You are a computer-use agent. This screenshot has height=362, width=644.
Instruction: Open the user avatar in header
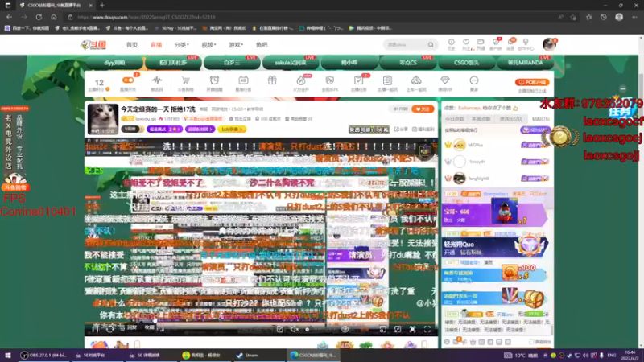coord(549,44)
